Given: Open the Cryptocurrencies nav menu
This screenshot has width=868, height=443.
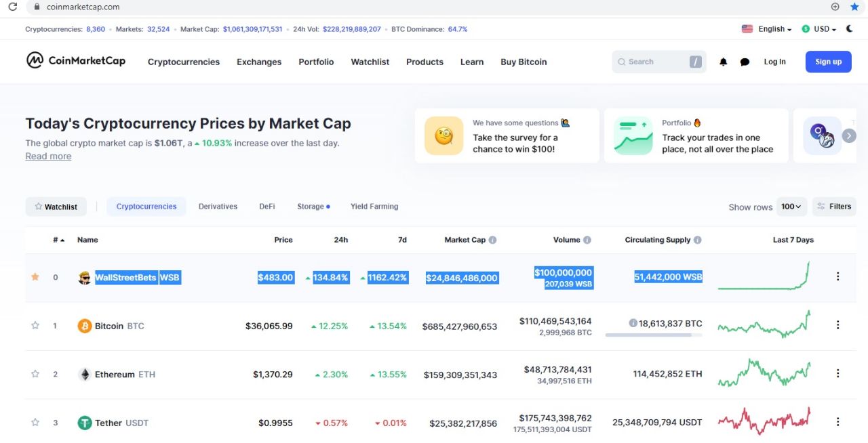Looking at the screenshot, I should pos(184,62).
